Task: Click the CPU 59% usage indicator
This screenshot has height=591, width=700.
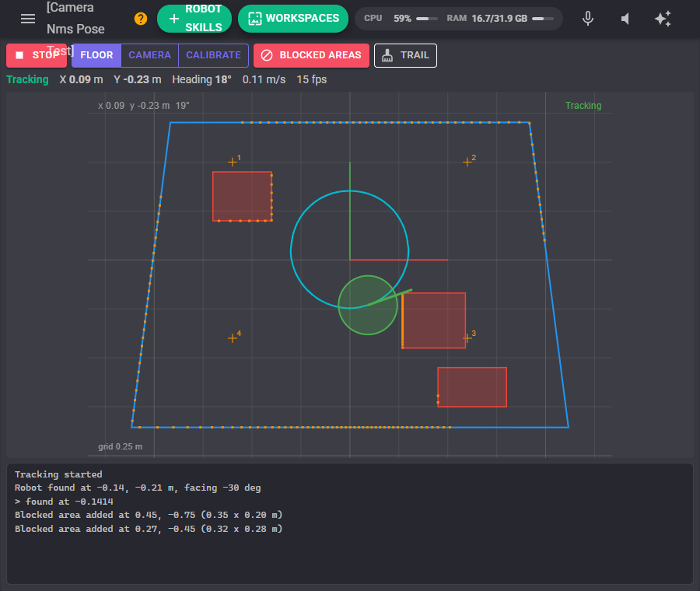Action: coord(401,19)
